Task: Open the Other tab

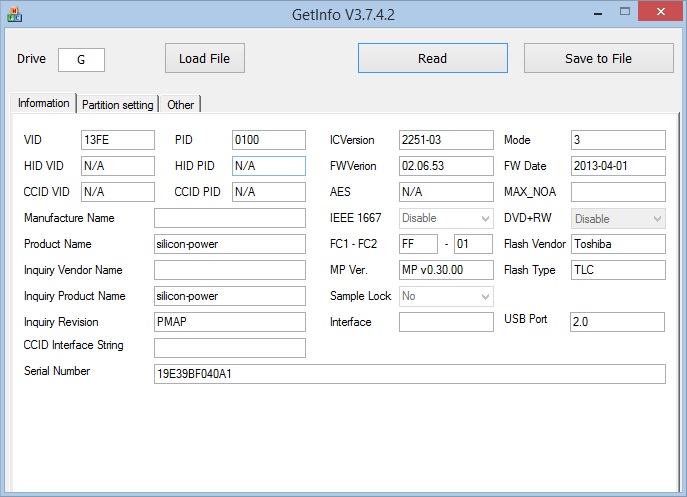Action: [180, 105]
